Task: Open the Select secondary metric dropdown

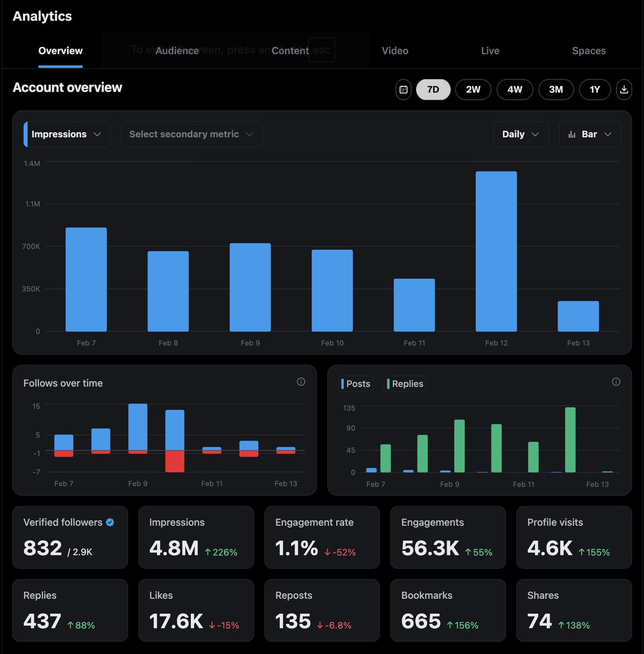Action: (x=192, y=134)
